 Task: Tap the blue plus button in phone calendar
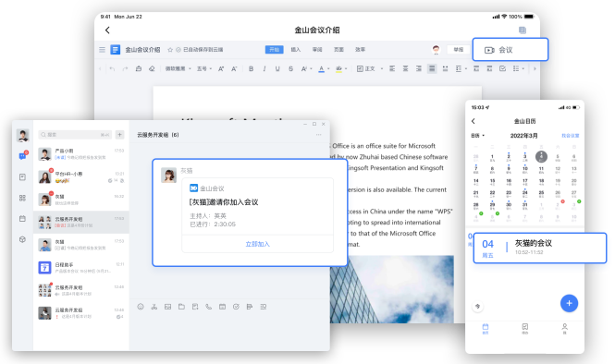click(x=569, y=303)
